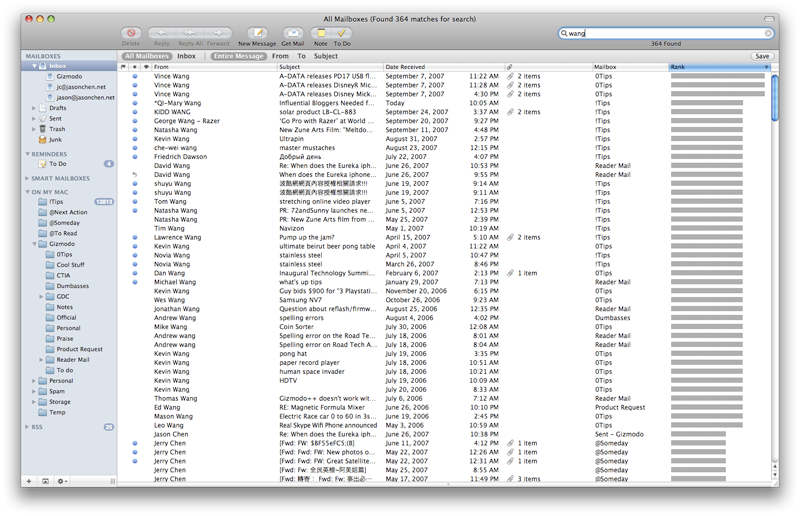Expand the Drafts mailbox
This screenshot has width=800, height=516.
[x=34, y=108]
